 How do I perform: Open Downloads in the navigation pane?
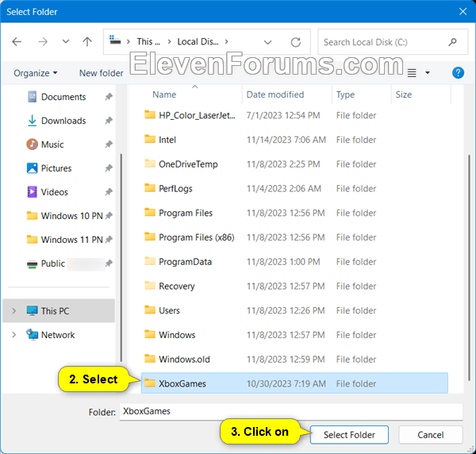(x=63, y=121)
